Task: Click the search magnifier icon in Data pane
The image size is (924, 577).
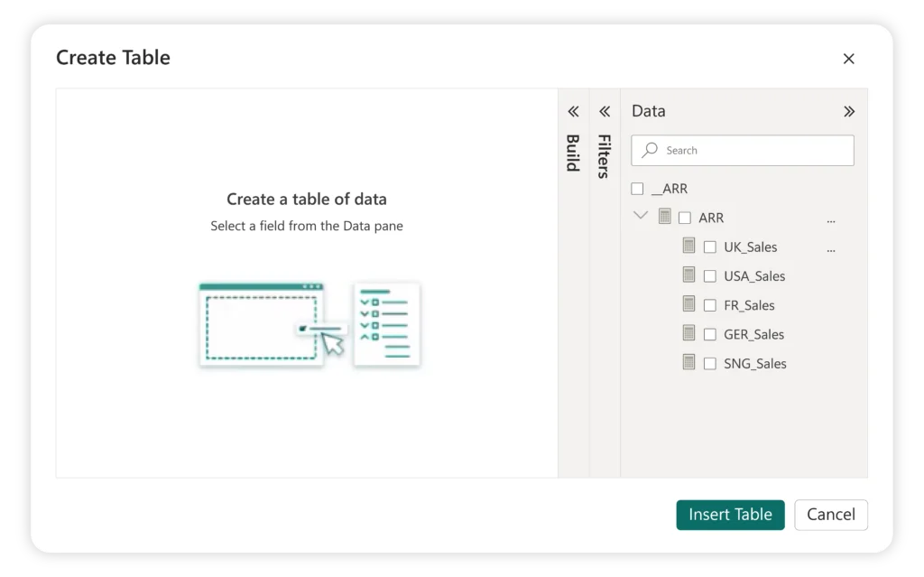Action: pyautogui.click(x=649, y=150)
